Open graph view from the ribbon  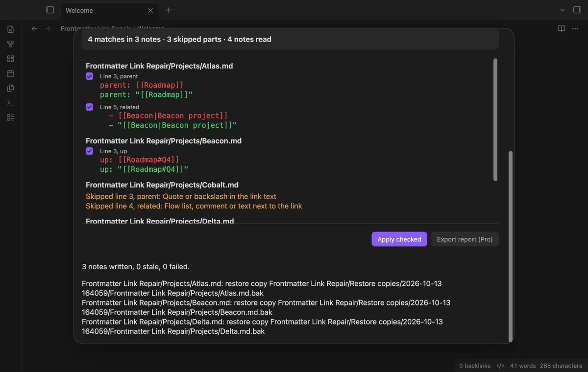(11, 44)
